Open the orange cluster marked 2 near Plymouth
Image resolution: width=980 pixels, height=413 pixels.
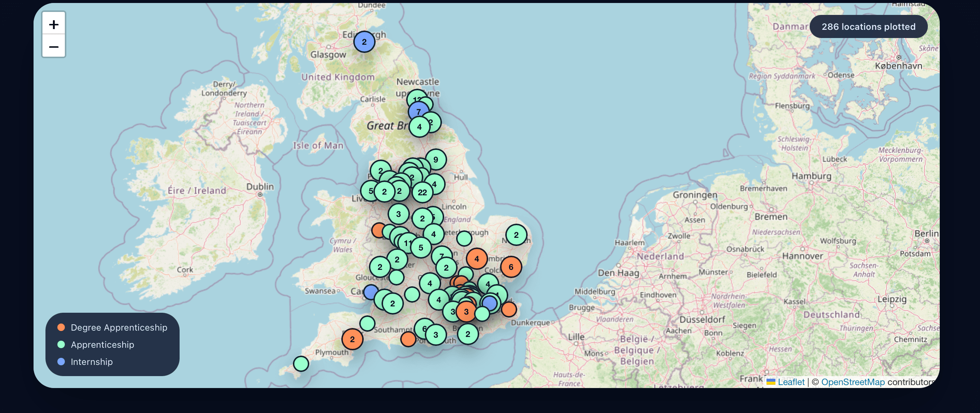coord(352,339)
